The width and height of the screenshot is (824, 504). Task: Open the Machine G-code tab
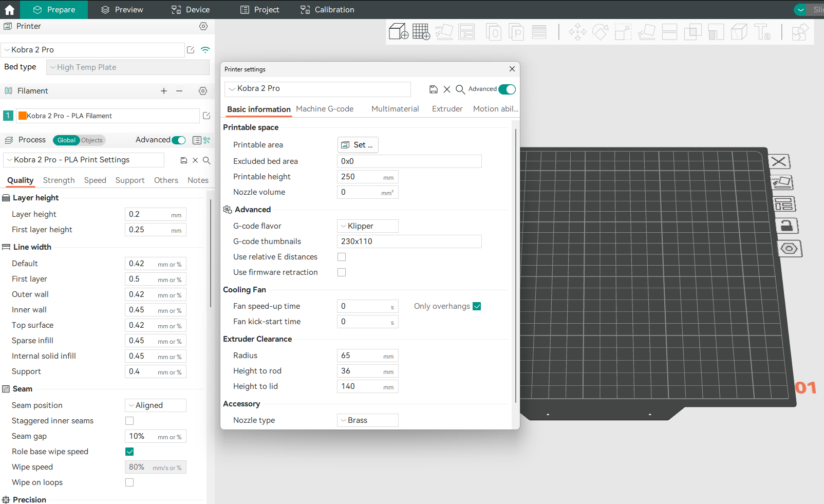[x=325, y=109]
